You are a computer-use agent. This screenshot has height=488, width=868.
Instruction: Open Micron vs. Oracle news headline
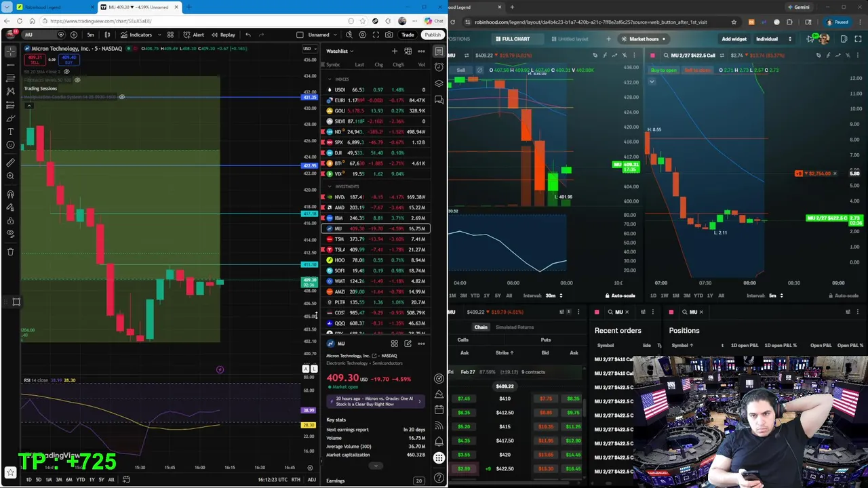[x=374, y=401]
